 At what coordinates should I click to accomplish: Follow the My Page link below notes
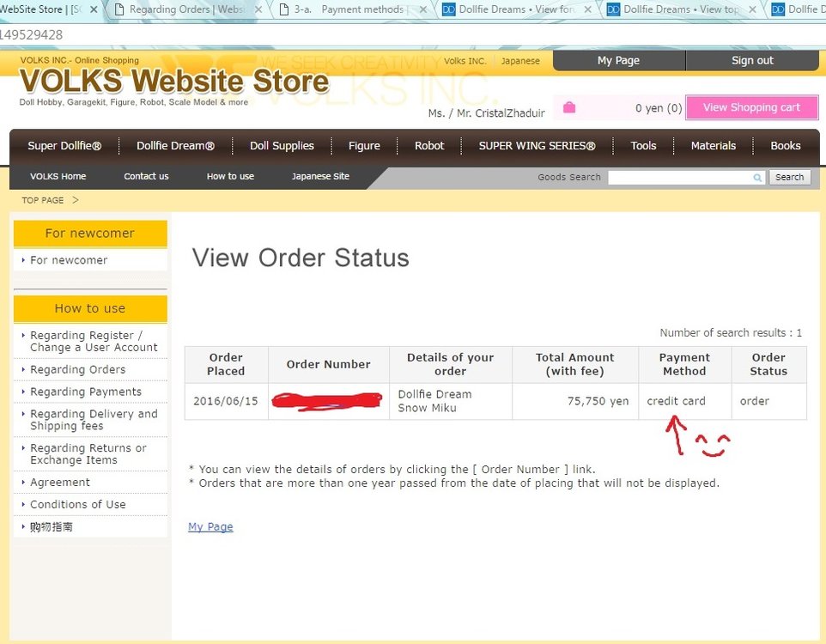(210, 526)
